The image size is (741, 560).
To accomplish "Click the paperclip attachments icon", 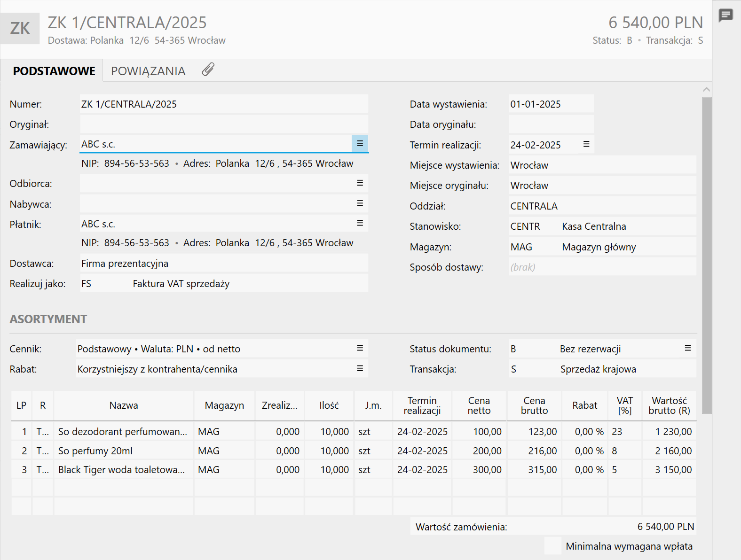I will click(208, 70).
